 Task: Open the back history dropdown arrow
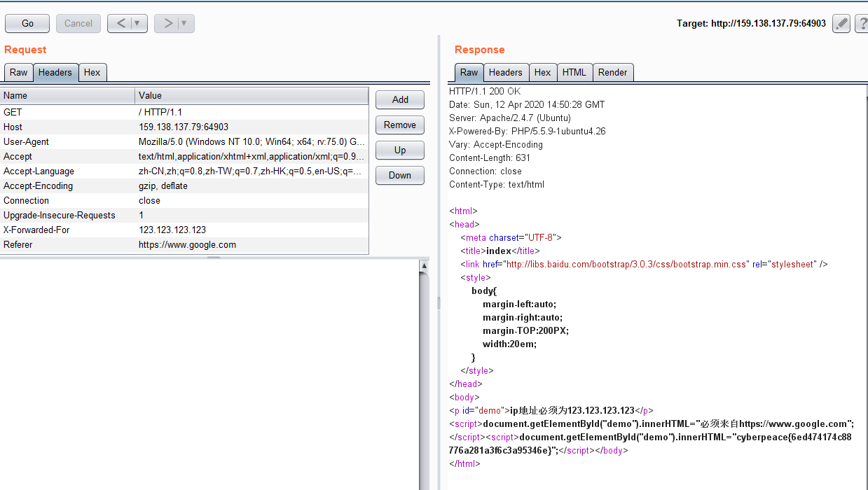138,23
